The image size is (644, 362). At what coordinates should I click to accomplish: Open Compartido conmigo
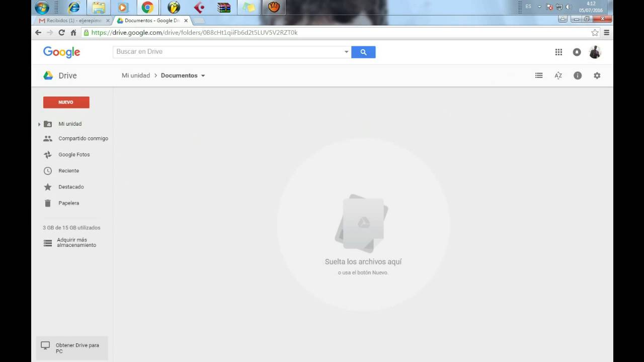coord(83,138)
